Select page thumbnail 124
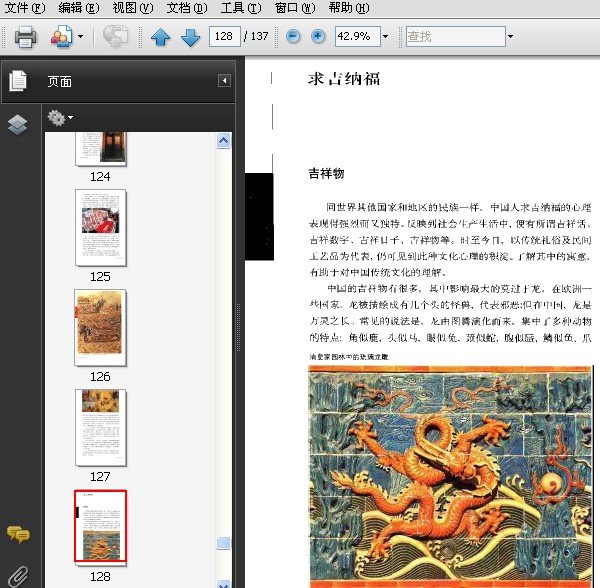This screenshot has height=588, width=600. [x=101, y=149]
